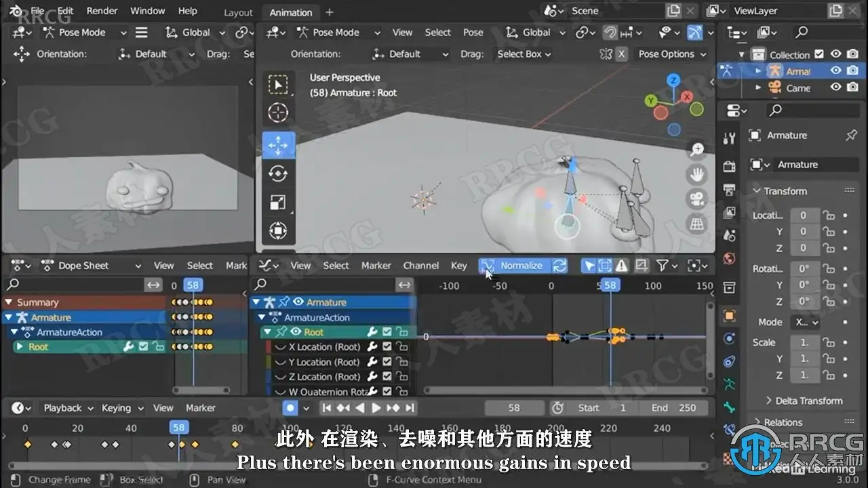This screenshot has width=868, height=488.
Task: Open Playback popover in timeline
Action: (x=69, y=408)
